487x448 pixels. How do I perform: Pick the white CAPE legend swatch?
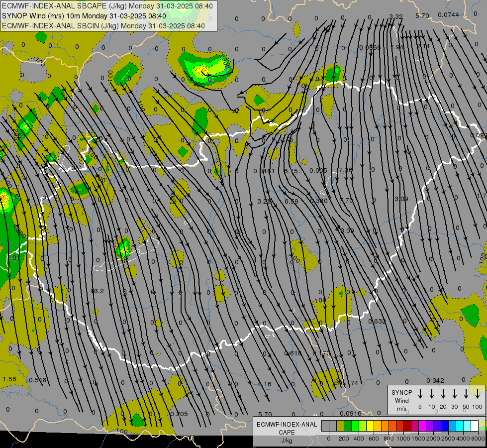(x=474, y=426)
